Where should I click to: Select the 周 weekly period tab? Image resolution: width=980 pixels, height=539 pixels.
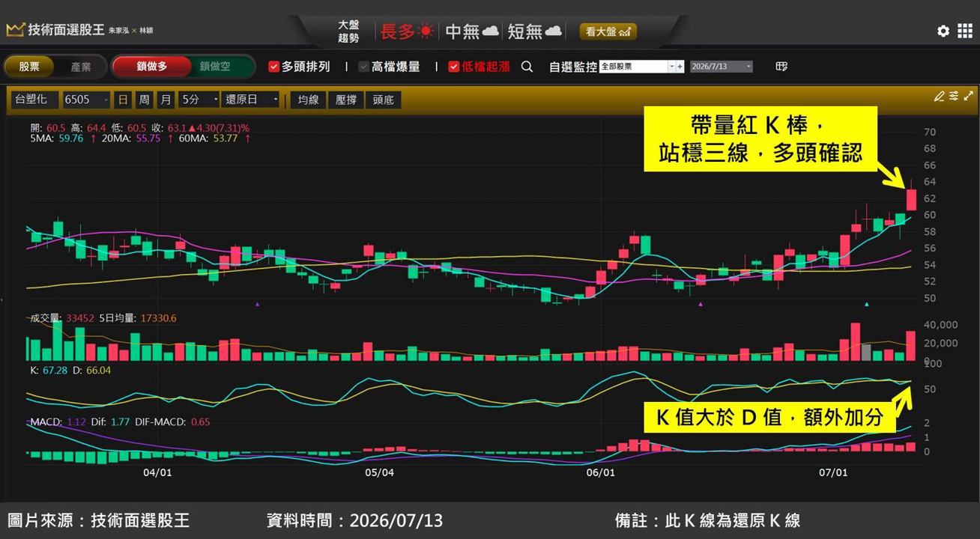[x=144, y=100]
